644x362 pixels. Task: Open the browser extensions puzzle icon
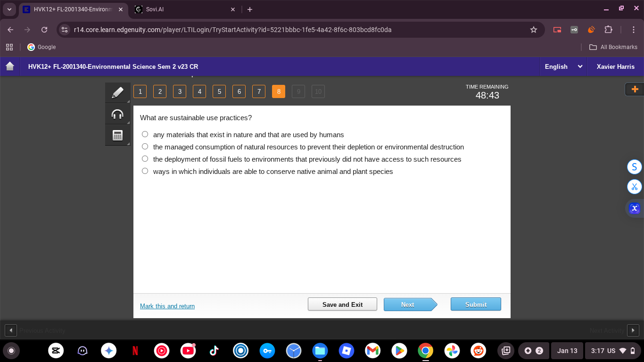pos(608,30)
